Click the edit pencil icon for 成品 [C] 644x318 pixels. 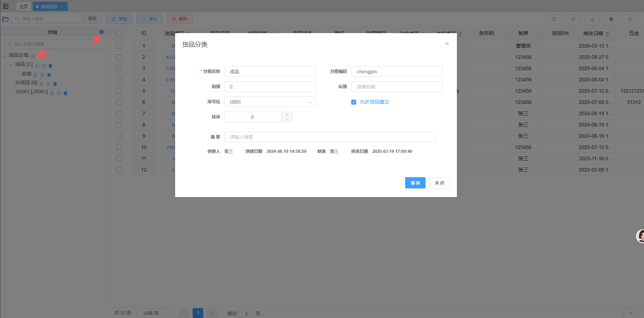click(x=37, y=66)
